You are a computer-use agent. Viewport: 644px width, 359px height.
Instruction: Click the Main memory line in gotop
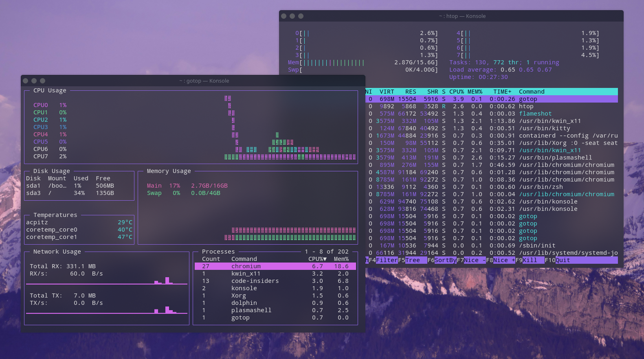click(x=187, y=186)
